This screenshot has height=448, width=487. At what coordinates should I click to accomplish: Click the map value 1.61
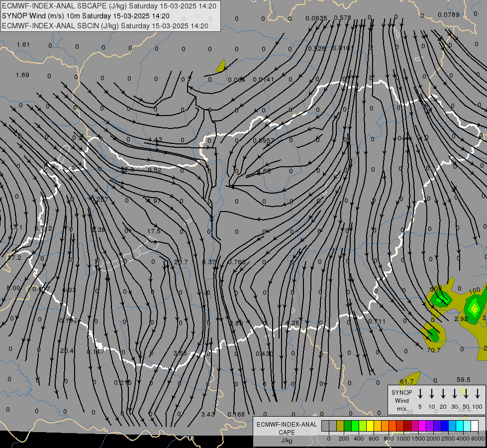23,45
